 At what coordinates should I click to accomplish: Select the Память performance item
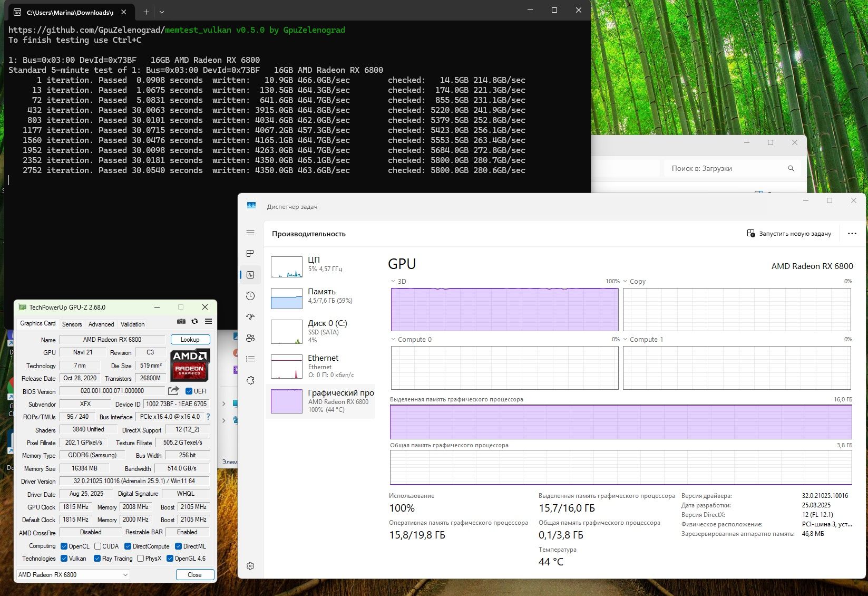tap(321, 298)
